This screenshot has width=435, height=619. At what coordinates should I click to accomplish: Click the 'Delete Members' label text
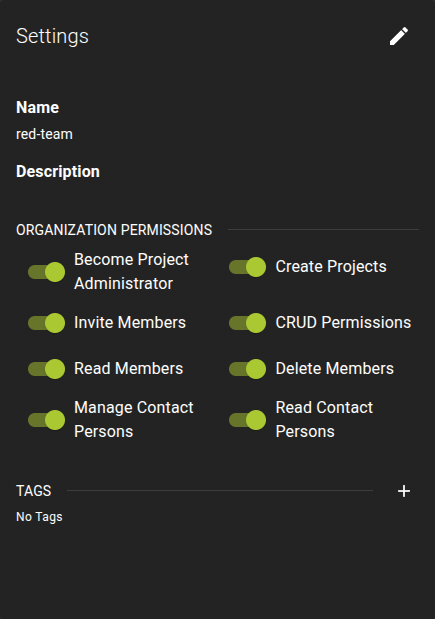(x=334, y=369)
